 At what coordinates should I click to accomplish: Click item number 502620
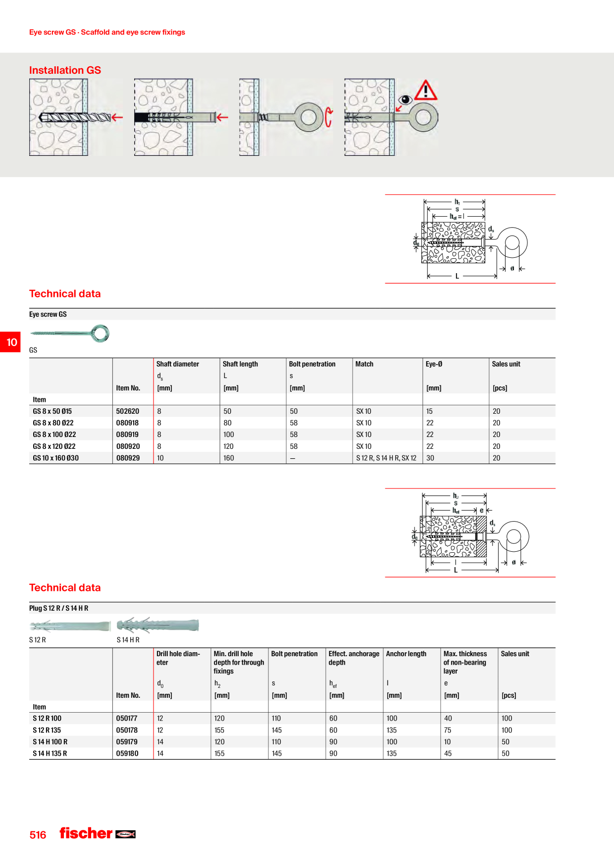point(128,411)
